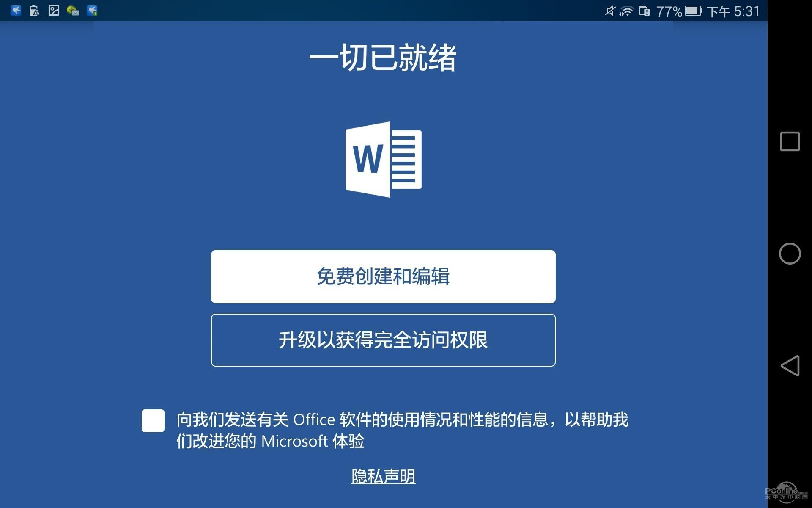The image size is (812, 508).
Task: Tap first bird notification icon in status bar
Action: [x=16, y=10]
